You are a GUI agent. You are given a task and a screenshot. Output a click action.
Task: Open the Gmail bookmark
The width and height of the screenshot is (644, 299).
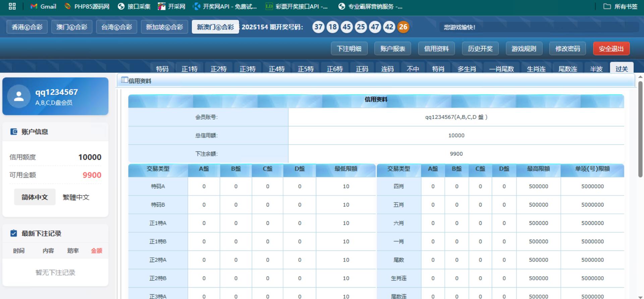43,6
